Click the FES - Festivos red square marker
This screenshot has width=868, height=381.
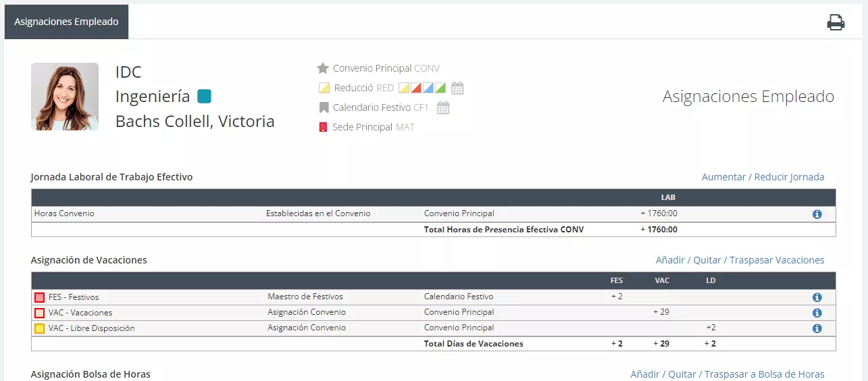(40, 297)
